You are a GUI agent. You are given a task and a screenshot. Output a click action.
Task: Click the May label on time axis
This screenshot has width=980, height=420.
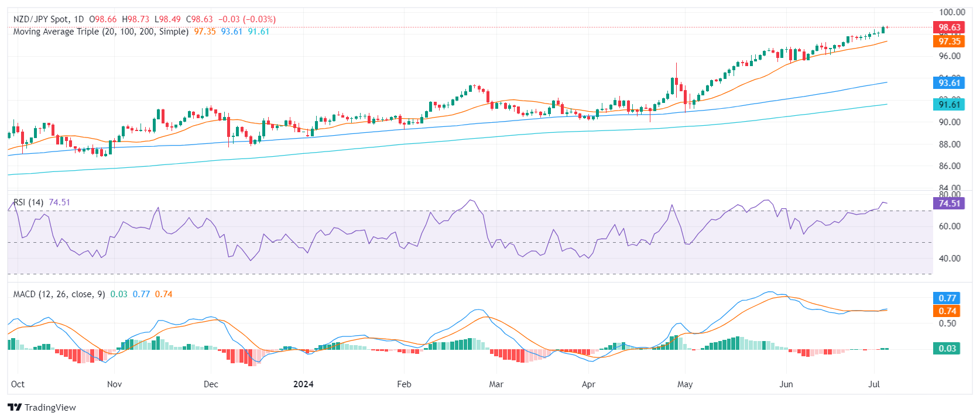[x=685, y=384]
